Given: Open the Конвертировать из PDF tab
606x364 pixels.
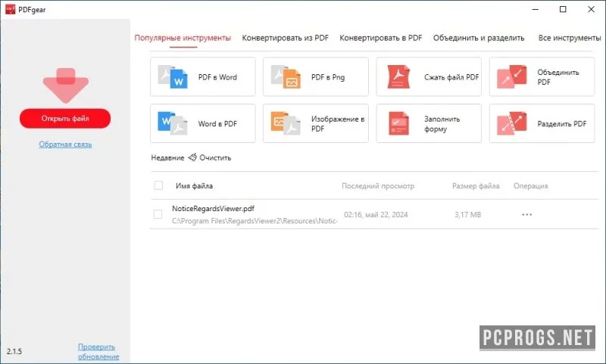Looking at the screenshot, I should pyautogui.click(x=286, y=38).
